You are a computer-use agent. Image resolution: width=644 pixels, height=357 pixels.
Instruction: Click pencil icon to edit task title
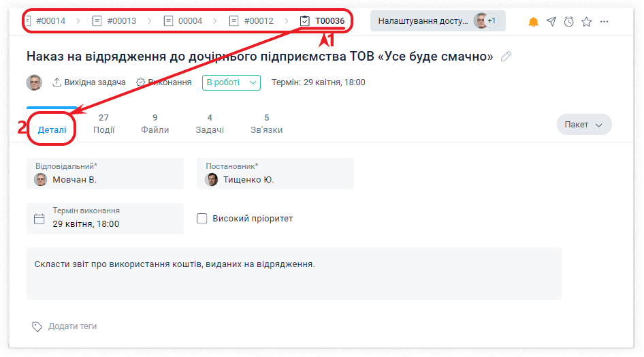[x=506, y=57]
